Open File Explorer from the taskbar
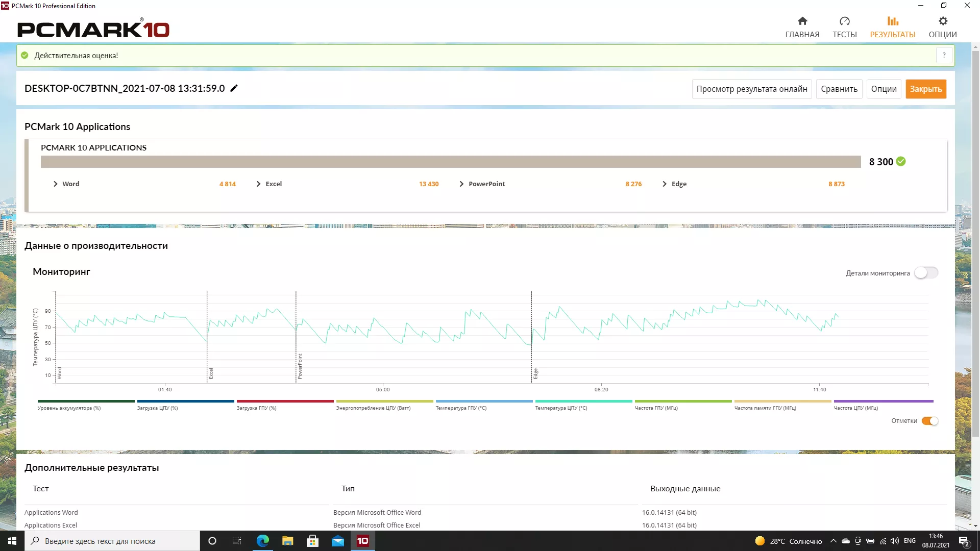The image size is (980, 551). coord(287,541)
